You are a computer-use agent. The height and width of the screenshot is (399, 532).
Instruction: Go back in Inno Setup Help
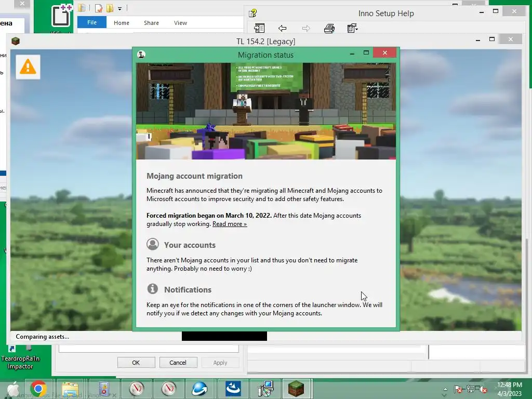(282, 28)
